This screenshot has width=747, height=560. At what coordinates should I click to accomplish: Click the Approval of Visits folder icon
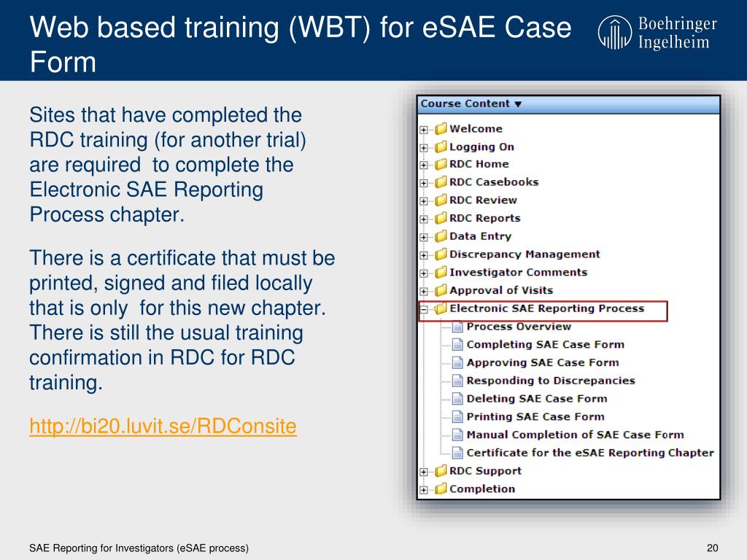tap(441, 290)
